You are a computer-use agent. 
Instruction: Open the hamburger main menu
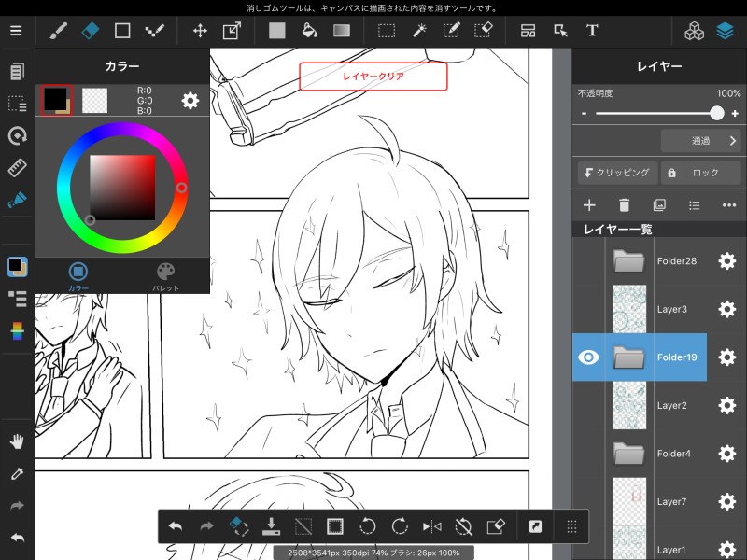(16, 31)
